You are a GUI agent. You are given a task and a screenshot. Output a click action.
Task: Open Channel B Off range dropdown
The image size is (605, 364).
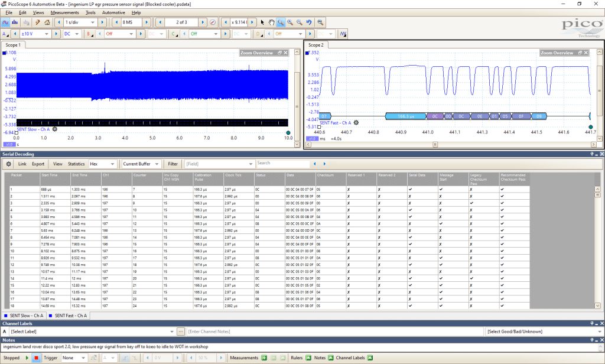pos(131,34)
